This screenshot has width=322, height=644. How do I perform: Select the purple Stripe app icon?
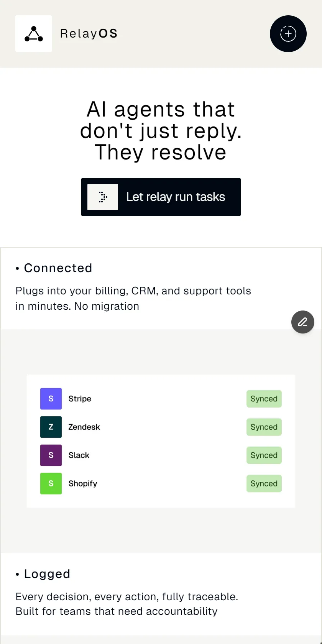(x=51, y=399)
